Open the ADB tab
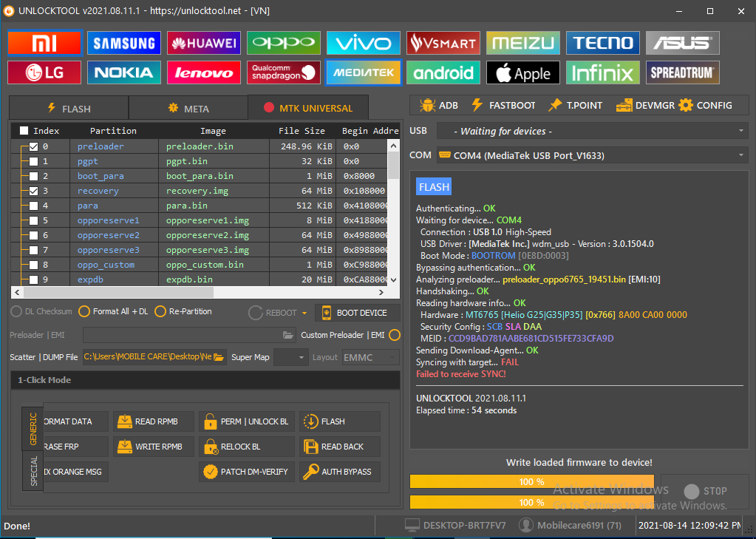This screenshot has width=756, height=539. click(438, 105)
